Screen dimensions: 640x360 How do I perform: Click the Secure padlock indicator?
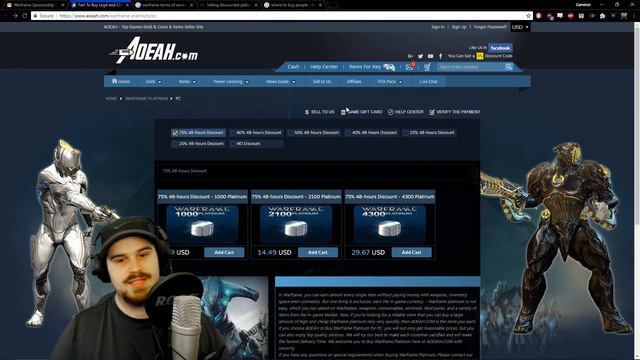coord(44,16)
